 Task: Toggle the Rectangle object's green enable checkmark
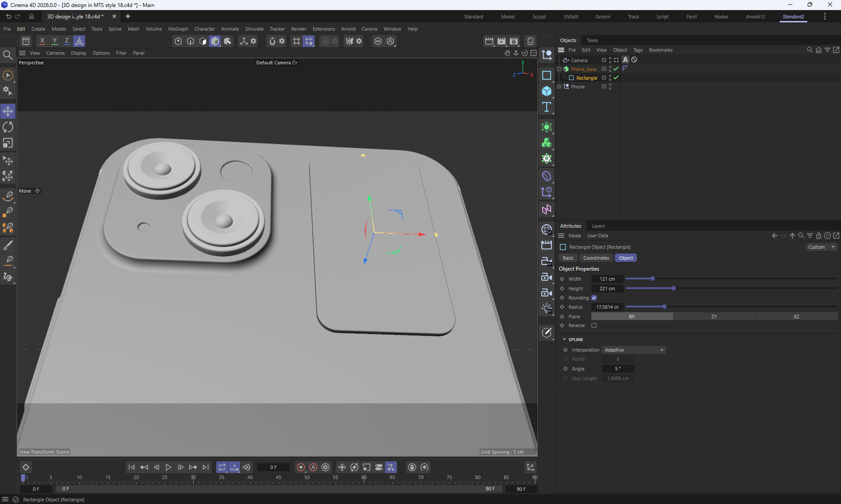point(616,78)
